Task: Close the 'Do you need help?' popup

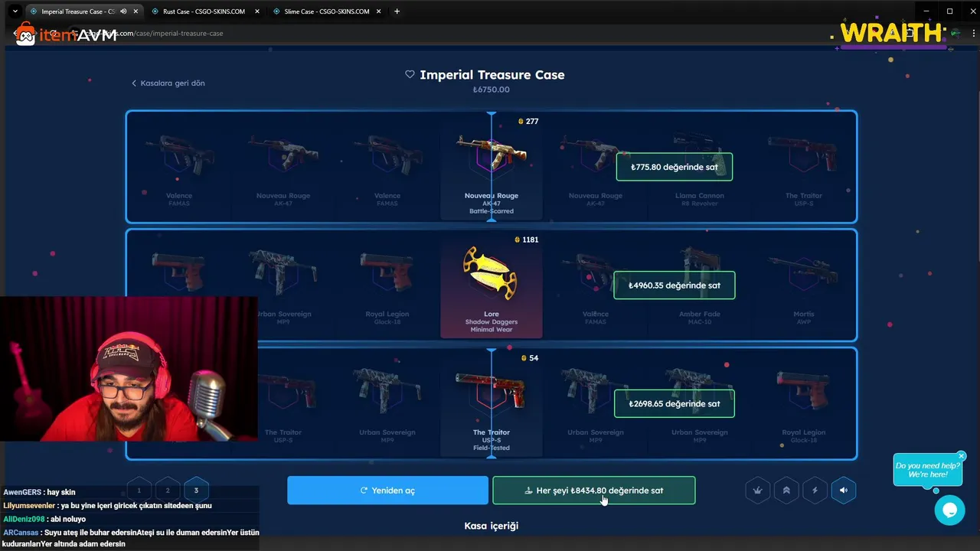Action: click(x=962, y=456)
